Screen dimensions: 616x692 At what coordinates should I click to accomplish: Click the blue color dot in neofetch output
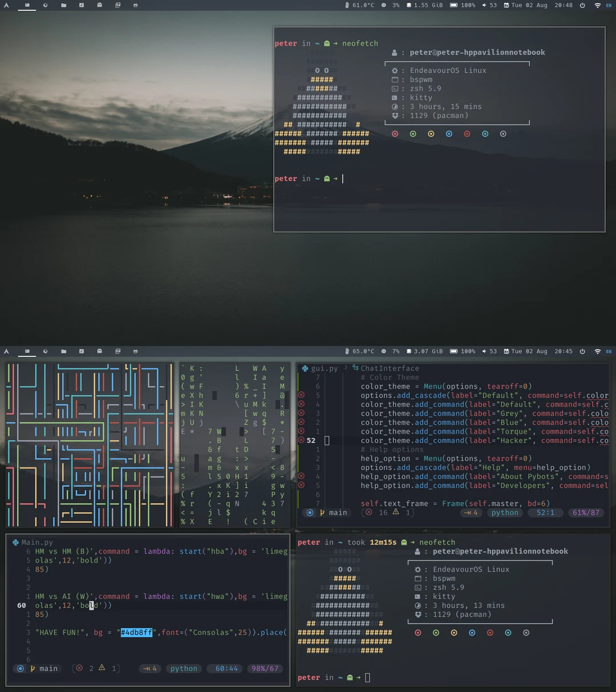449,133
